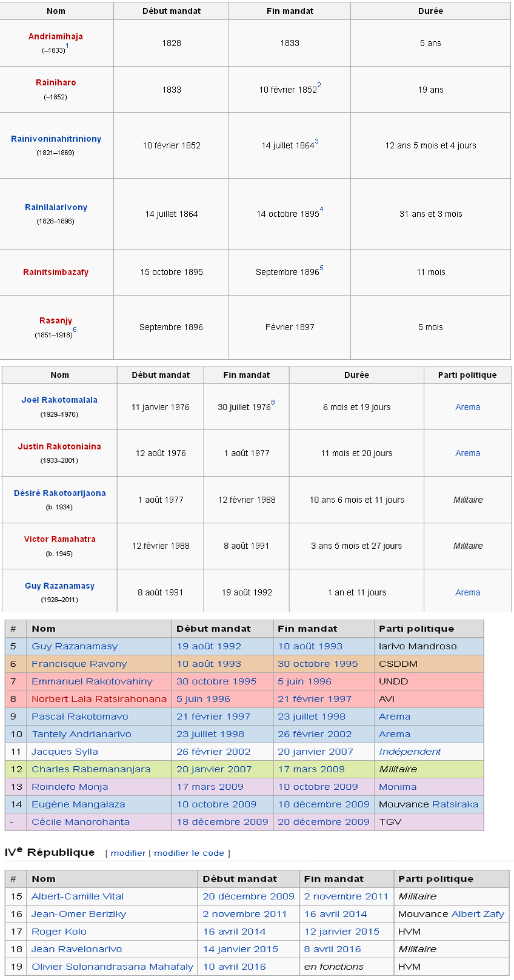Open the Joël Rakotomalala article
Image resolution: width=514 pixels, height=980 pixels.
pyautogui.click(x=59, y=400)
